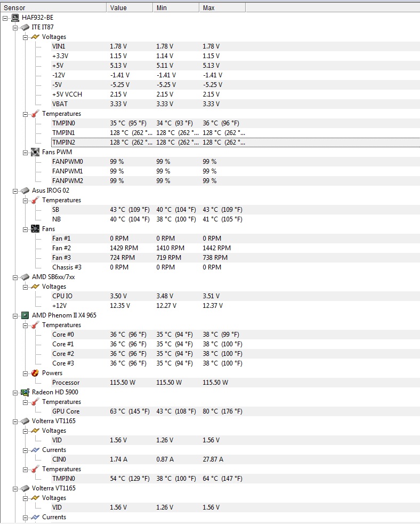Select the +5V VCCH row
This screenshot has height=524, width=420.
(236, 94)
